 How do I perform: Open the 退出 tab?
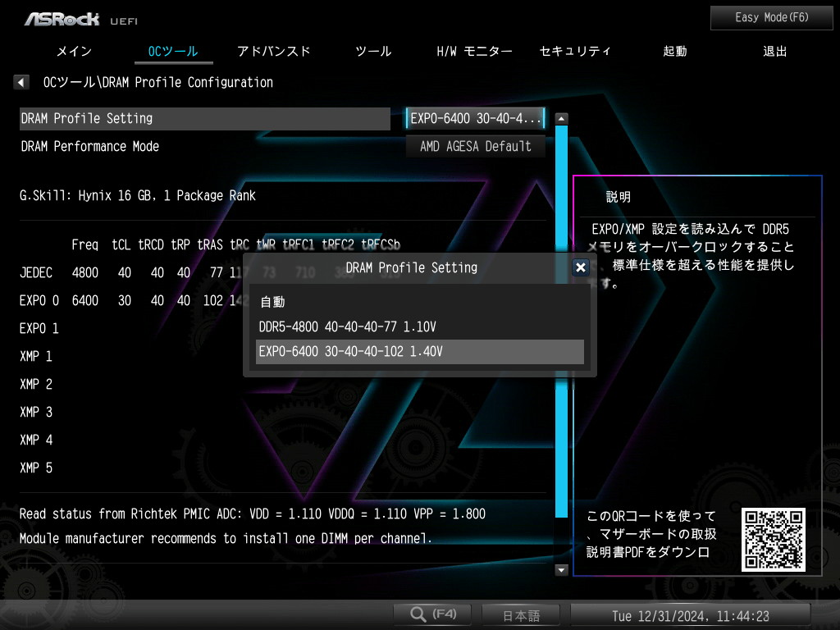[x=774, y=52]
